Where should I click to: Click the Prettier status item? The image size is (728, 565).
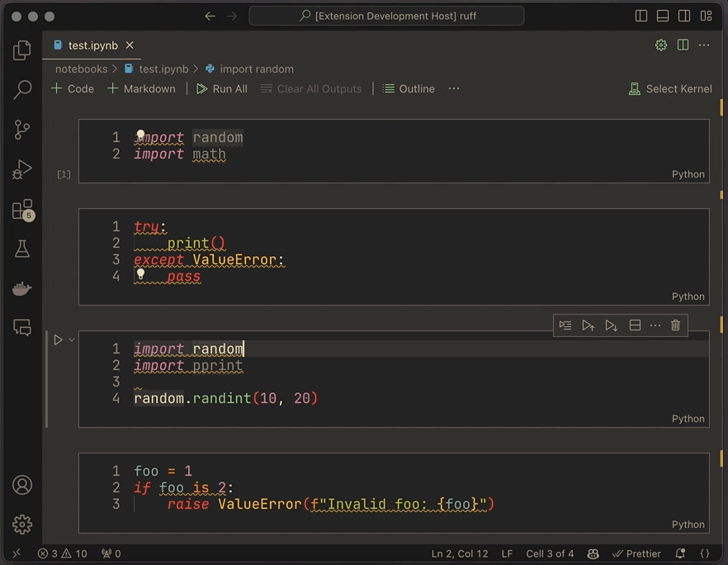pos(636,553)
